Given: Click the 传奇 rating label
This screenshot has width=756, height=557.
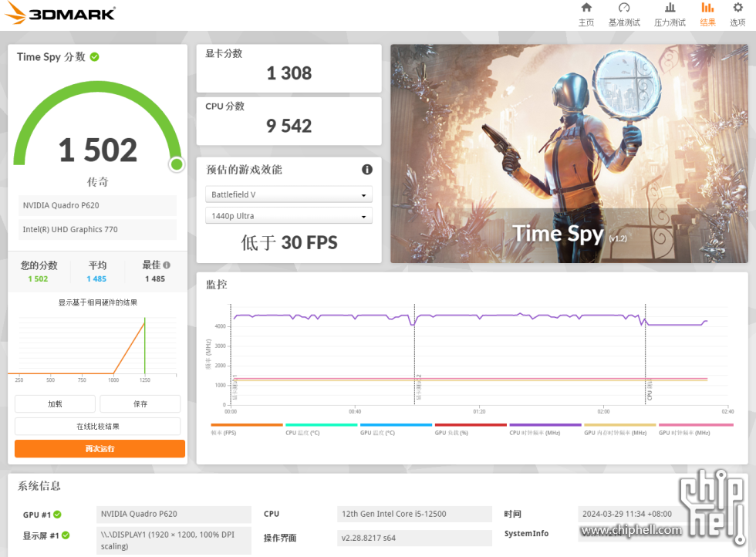Looking at the screenshot, I should [97, 182].
